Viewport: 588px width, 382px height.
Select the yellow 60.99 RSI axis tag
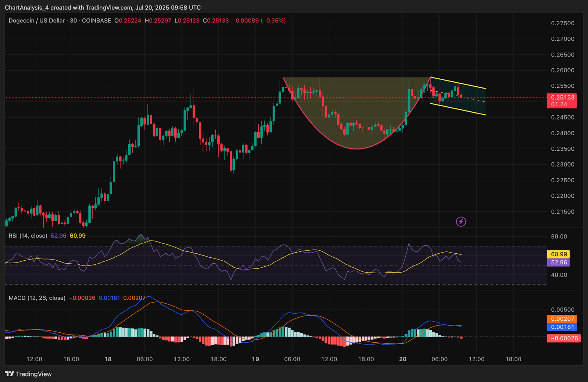pos(559,254)
